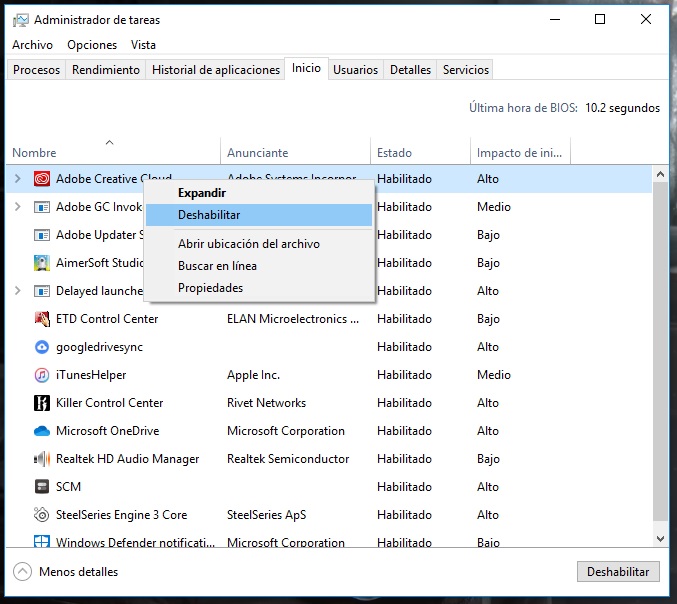Click the Medio impact cell for iTunesHelper

[x=494, y=375]
